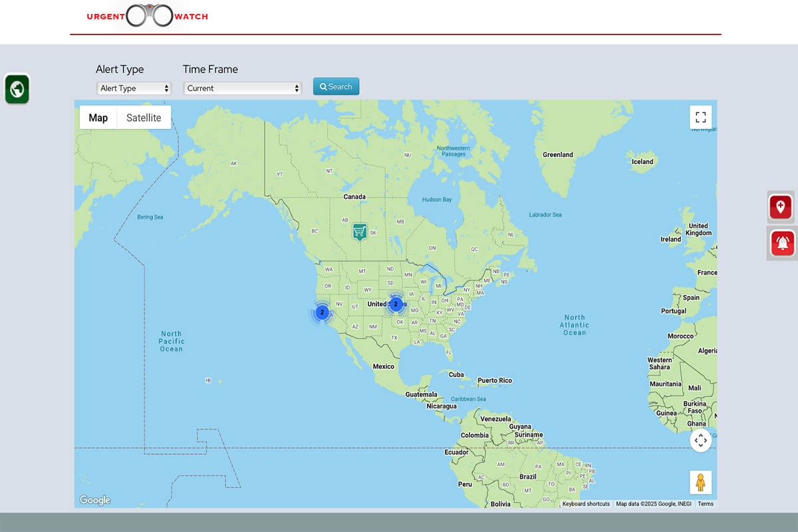The height and width of the screenshot is (532, 798).
Task: Open the map Terms link
Action: [706, 504]
